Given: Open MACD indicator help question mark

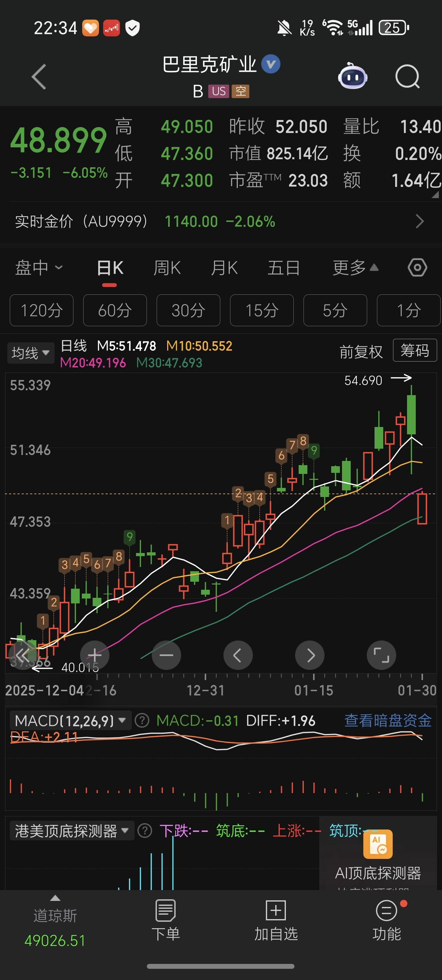Looking at the screenshot, I should (142, 721).
